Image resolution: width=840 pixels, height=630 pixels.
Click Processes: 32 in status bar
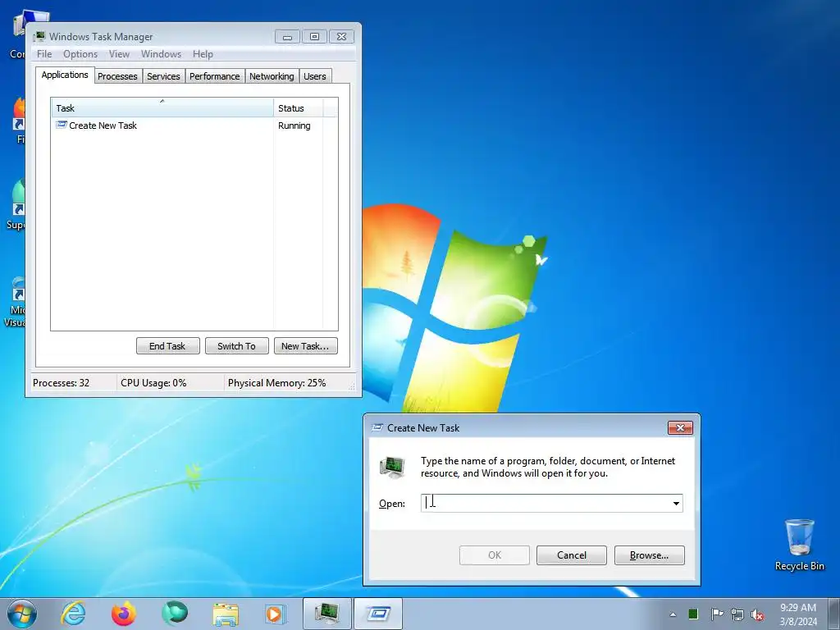click(61, 383)
